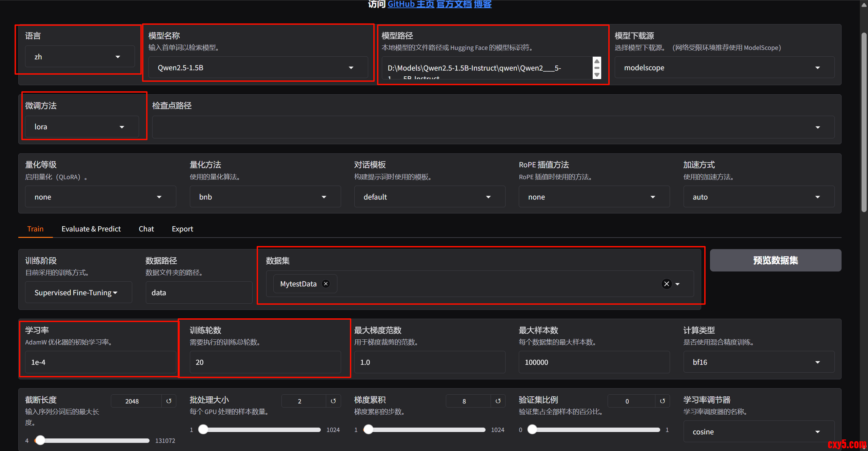Open the GitHub 主页 link
The image size is (868, 451).
[x=411, y=4]
